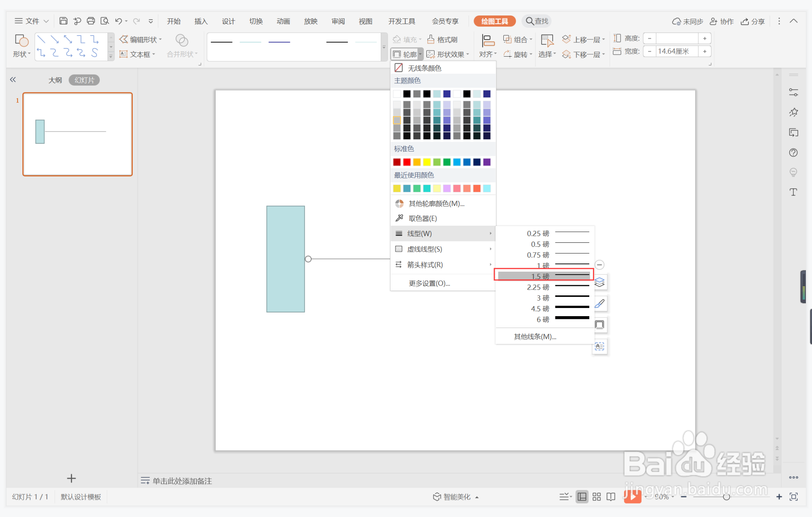
Task: Open the 形状 shapes gallery button
Action: tap(21, 46)
